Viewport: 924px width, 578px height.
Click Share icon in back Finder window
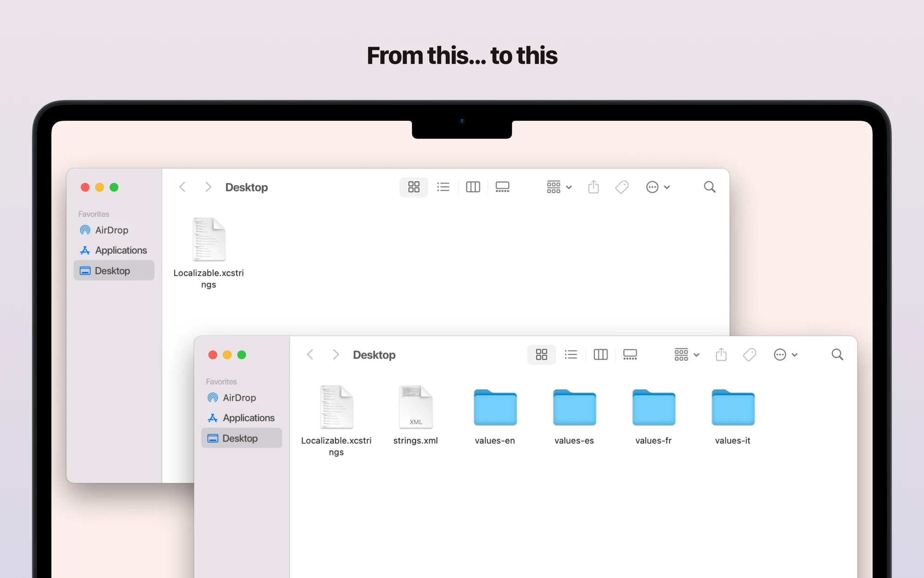[x=593, y=187]
